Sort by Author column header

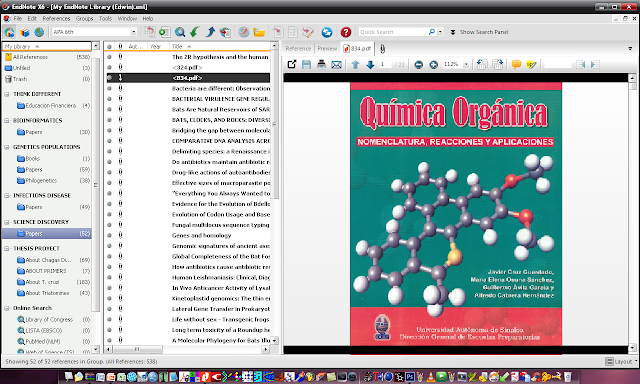click(136, 47)
